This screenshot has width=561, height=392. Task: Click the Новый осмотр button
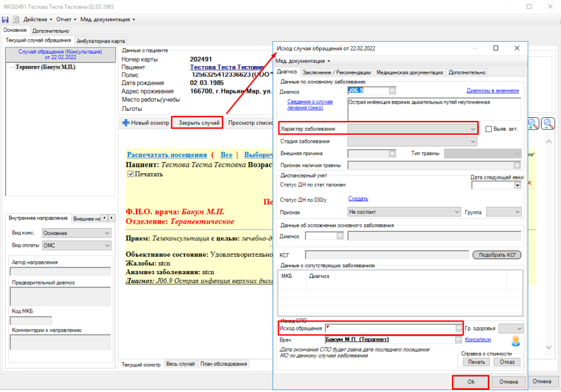point(146,123)
